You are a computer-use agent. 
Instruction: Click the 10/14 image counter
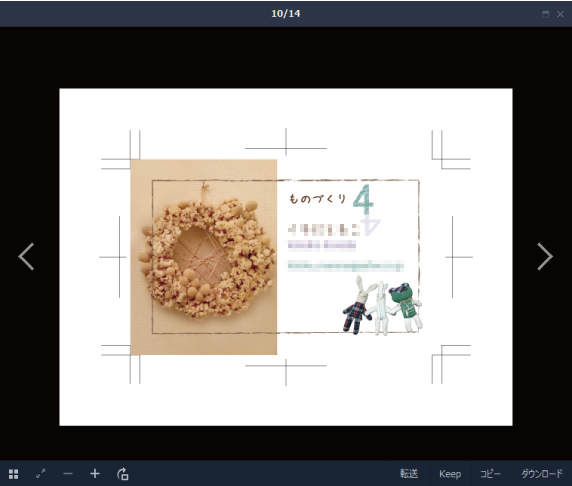(286, 14)
